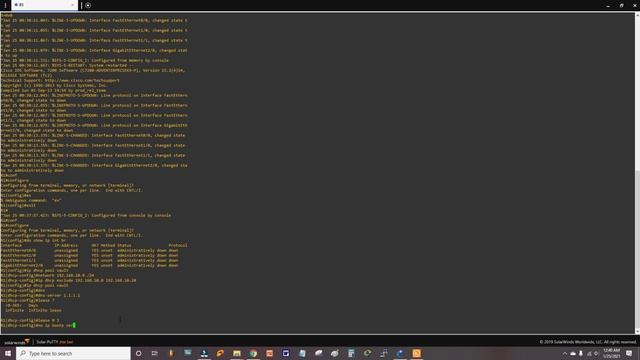Open the Solar-PuTTY menu at top-left
This screenshot has height=360, width=640.
click(5, 5)
